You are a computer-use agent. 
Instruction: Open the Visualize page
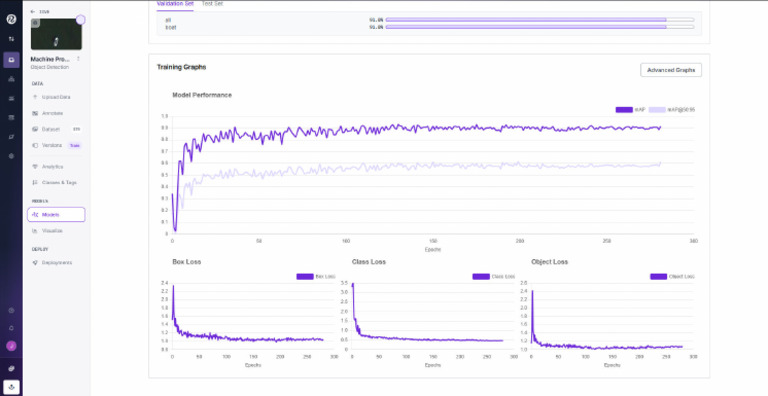click(52, 231)
